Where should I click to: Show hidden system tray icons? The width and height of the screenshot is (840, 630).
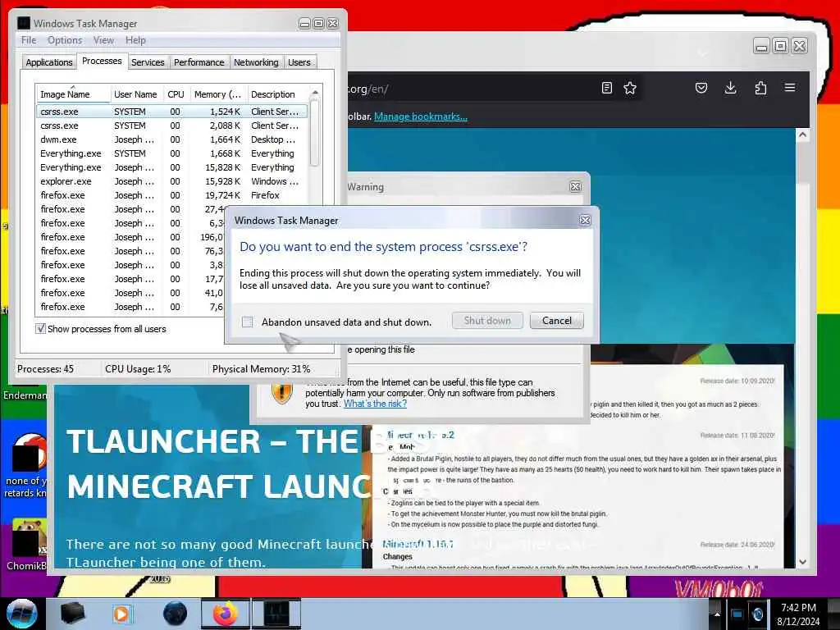(717, 614)
